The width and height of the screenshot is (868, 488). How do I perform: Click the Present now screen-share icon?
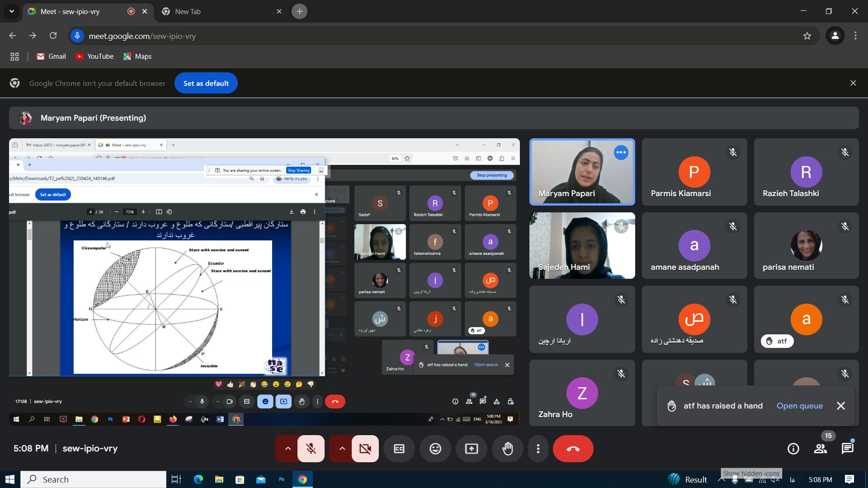click(472, 449)
